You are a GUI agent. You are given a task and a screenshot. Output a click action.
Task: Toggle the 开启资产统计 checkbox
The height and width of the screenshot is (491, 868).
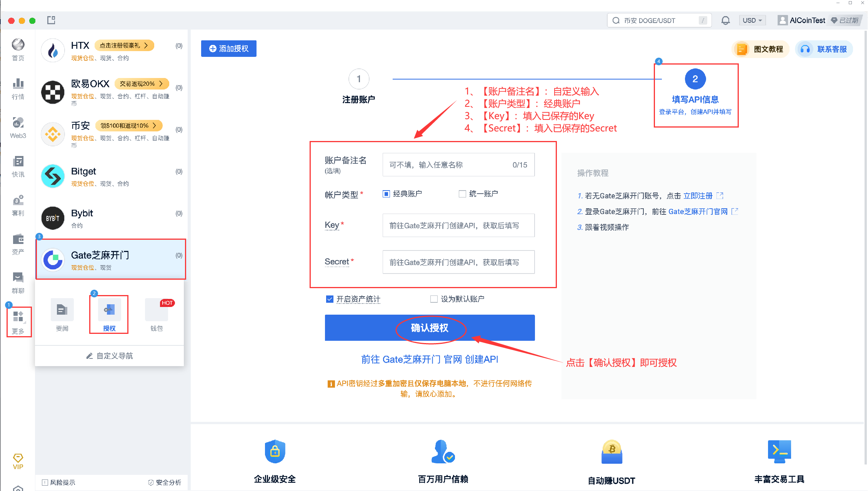click(x=330, y=299)
